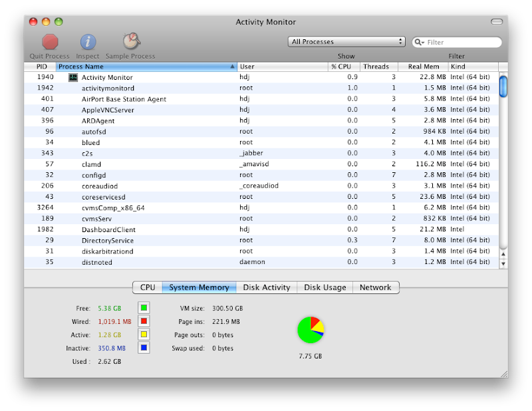Image resolution: width=532 pixels, height=411 pixels.
Task: Click the 2.62 GB Used value
Action: click(x=110, y=361)
